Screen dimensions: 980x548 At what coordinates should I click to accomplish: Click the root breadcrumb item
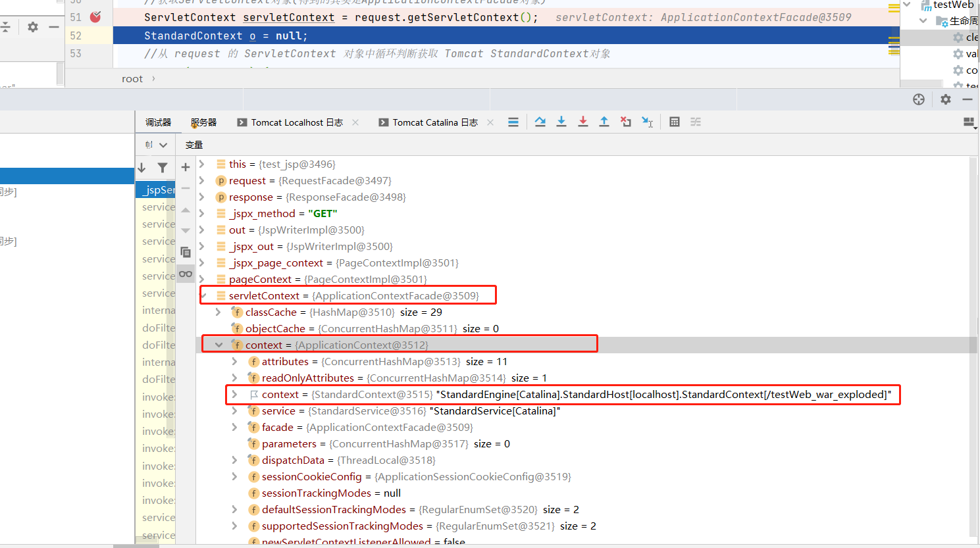pyautogui.click(x=132, y=79)
